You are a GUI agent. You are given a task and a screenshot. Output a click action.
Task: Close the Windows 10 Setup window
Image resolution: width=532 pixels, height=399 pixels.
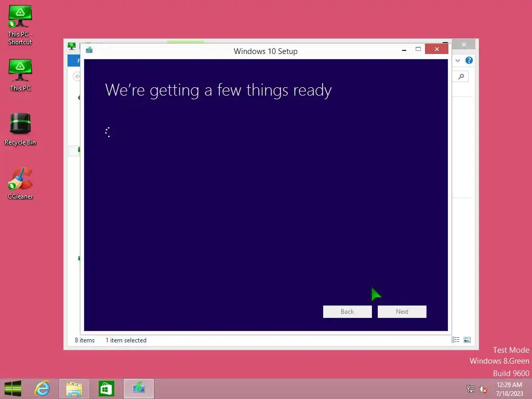click(x=436, y=49)
